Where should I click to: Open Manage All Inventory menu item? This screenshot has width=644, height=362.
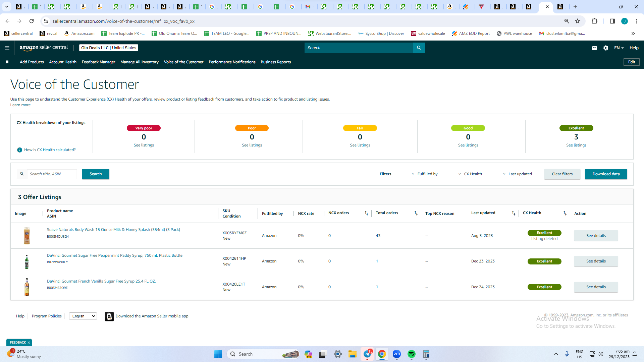coord(140,62)
